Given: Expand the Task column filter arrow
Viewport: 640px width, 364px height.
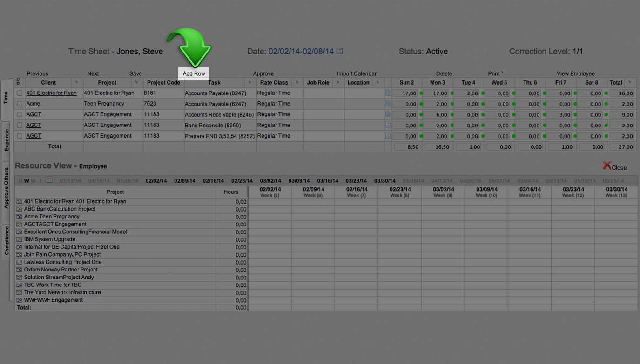Looking at the screenshot, I should coord(250,83).
